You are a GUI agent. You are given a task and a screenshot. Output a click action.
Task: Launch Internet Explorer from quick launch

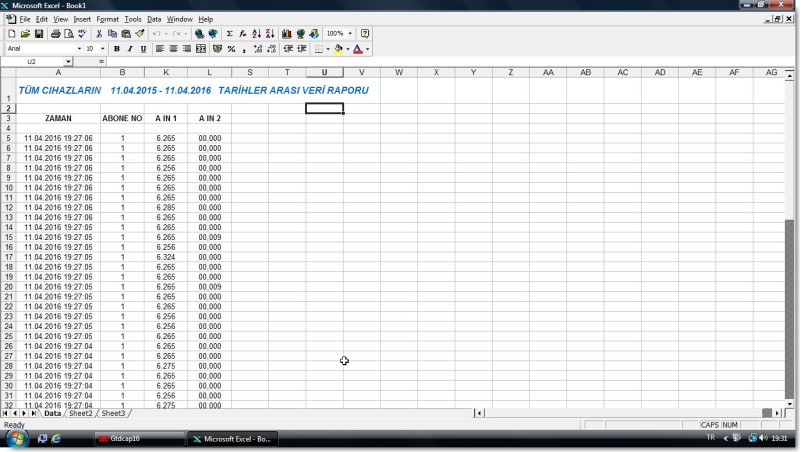(56, 439)
